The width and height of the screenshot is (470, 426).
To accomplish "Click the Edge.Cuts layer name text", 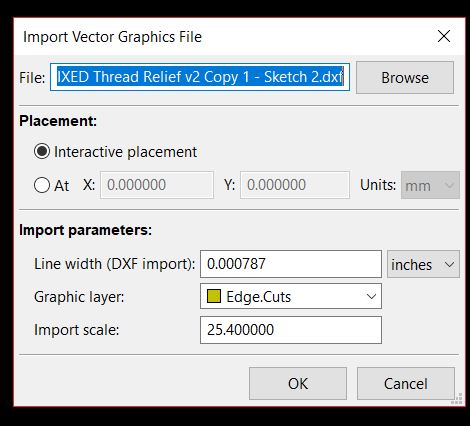I will click(258, 297).
